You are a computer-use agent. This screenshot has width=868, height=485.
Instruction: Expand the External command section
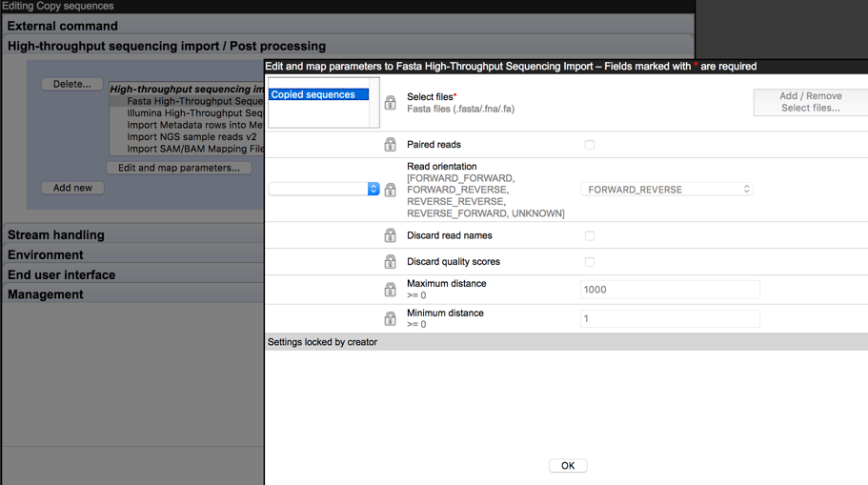click(348, 26)
